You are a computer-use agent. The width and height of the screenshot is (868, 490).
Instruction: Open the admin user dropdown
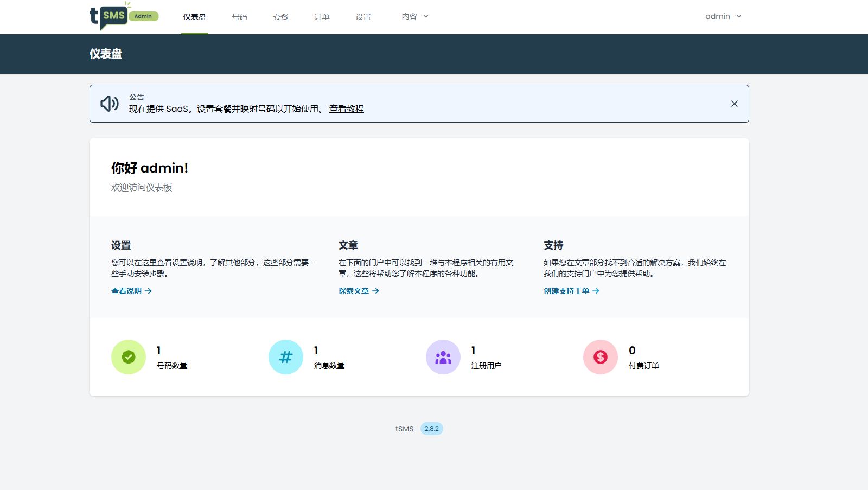723,17
